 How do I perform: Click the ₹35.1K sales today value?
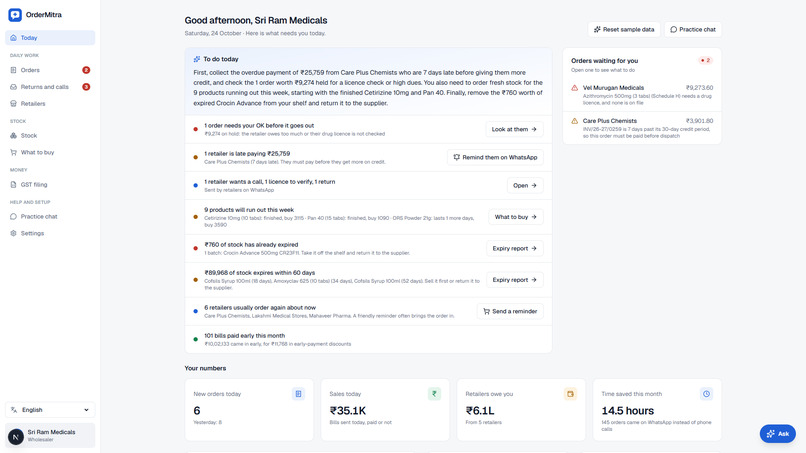click(347, 411)
